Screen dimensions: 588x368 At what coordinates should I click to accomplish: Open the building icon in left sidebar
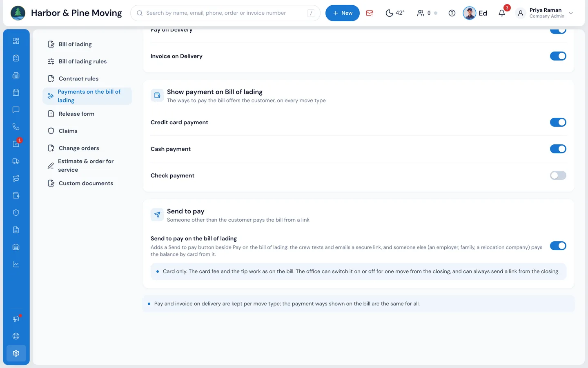16,75
